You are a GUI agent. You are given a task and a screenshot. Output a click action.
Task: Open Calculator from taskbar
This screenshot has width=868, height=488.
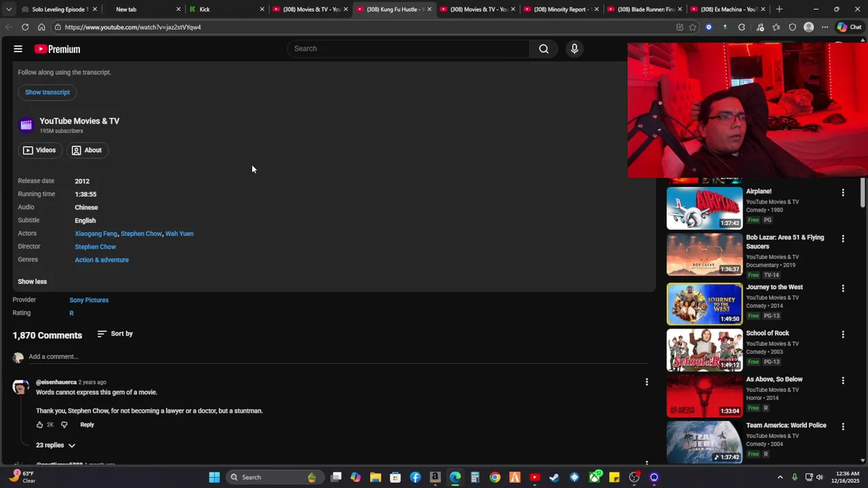coord(475,477)
